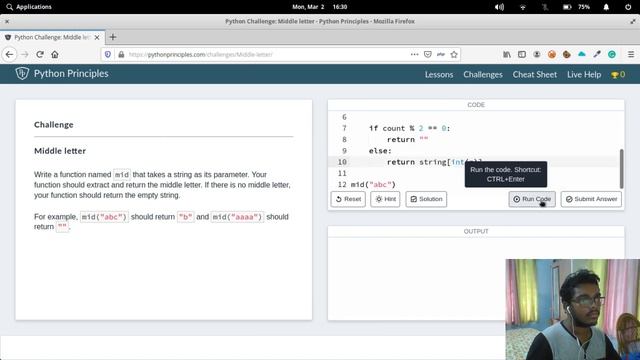The height and width of the screenshot is (360, 640).
Task: Open the notifications bell icon
Action: pos(606,7)
